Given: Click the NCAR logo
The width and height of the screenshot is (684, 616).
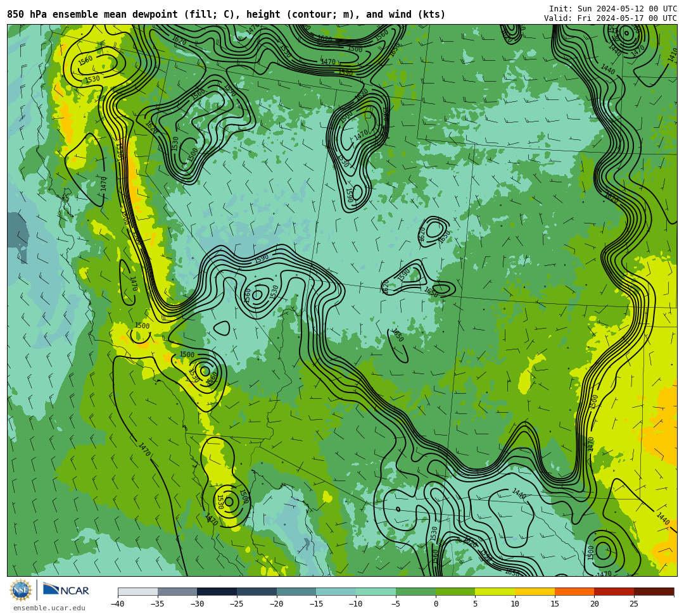Looking at the screenshot, I should 66,589.
